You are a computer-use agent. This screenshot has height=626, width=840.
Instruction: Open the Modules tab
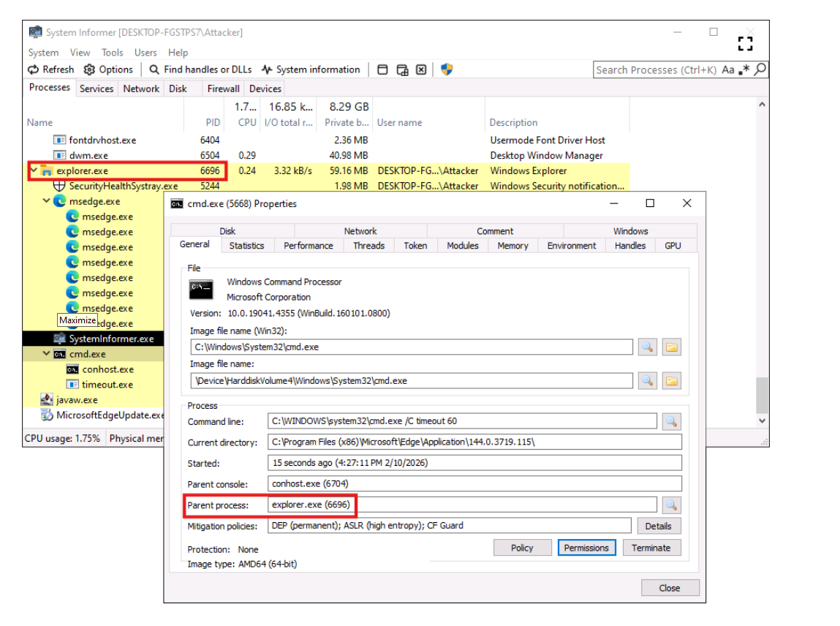click(x=462, y=246)
